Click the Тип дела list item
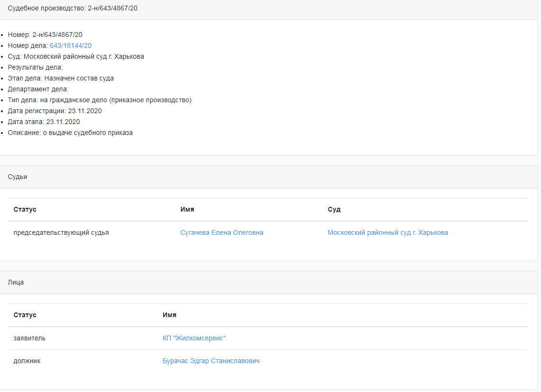Screen dimensions: 541x392 pos(99,100)
